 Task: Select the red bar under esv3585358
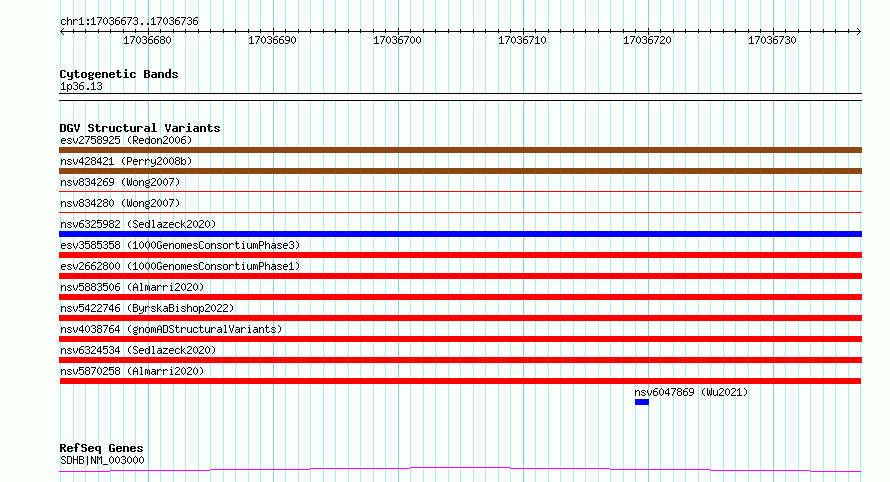(460, 255)
